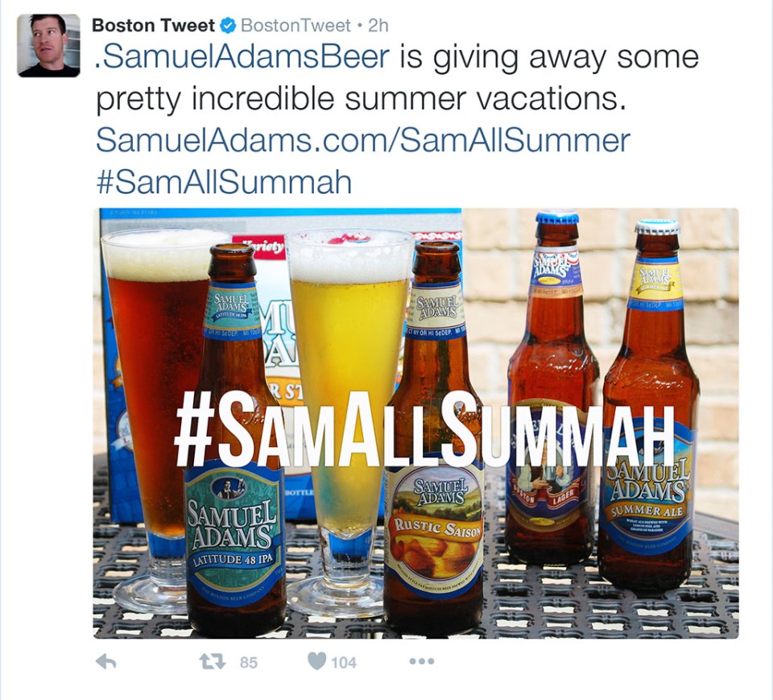
Task: View the 85 retweets count
Action: [249, 662]
